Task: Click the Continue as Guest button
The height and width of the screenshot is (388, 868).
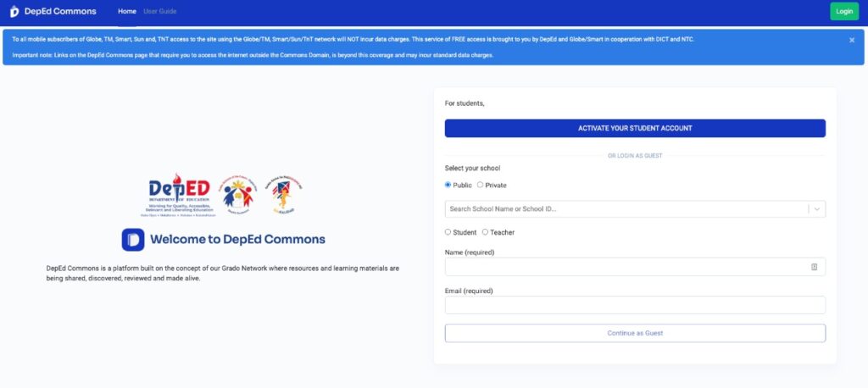Action: point(635,333)
